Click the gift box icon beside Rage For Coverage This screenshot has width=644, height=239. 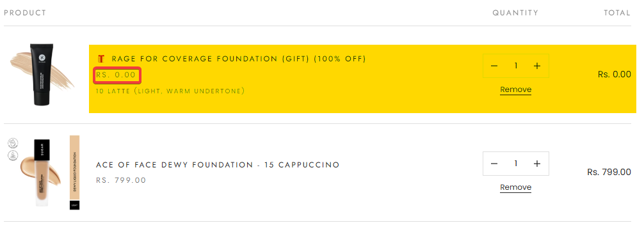(x=101, y=59)
